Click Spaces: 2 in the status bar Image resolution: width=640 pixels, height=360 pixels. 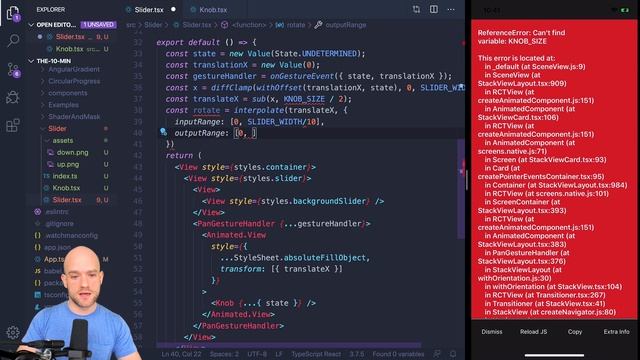click(224, 354)
